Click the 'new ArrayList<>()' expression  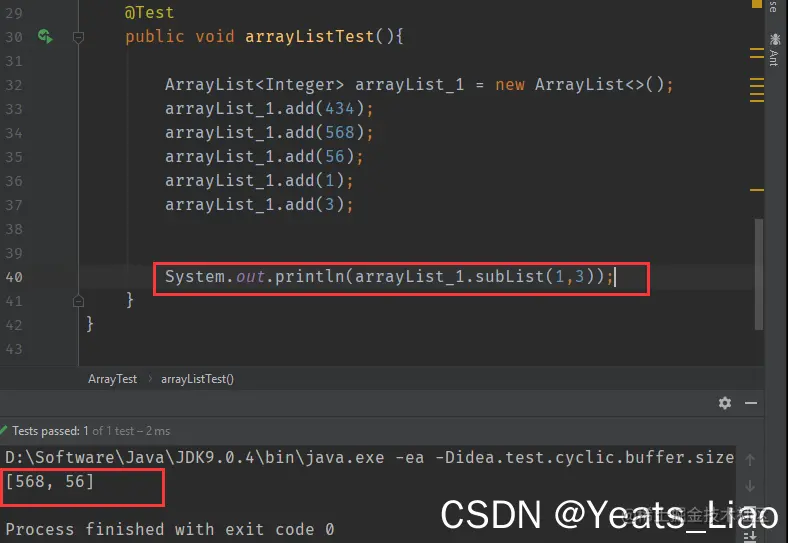(579, 84)
